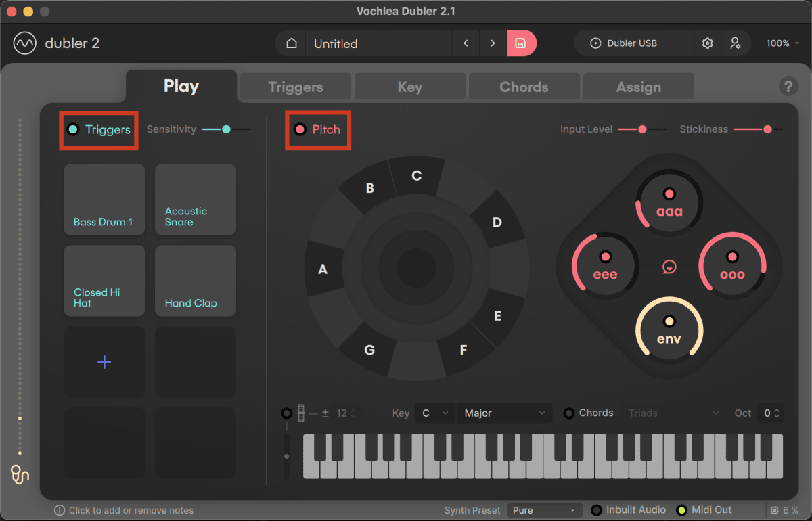Click the mouth icon between the vowel knobs
812x521 pixels.
(x=669, y=267)
